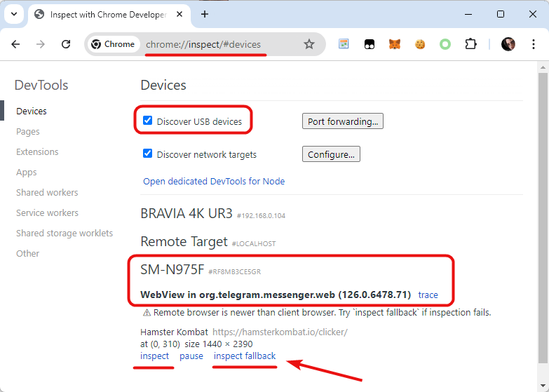Open the black mask extension icon
The width and height of the screenshot is (549, 392).
370,44
